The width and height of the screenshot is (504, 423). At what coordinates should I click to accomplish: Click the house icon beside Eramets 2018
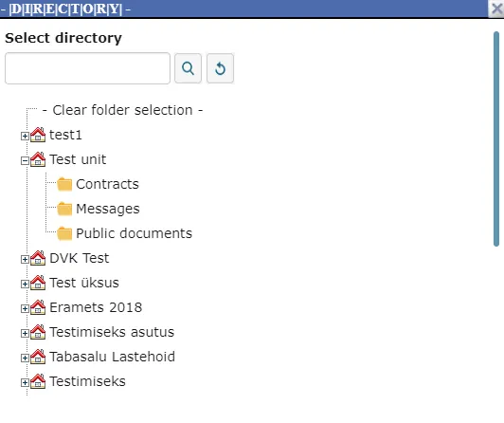point(38,307)
